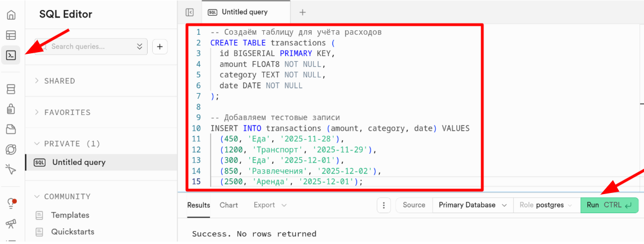Screen dimensions: 644x244
Task: Open the Authentication lock icon
Action: point(11,109)
